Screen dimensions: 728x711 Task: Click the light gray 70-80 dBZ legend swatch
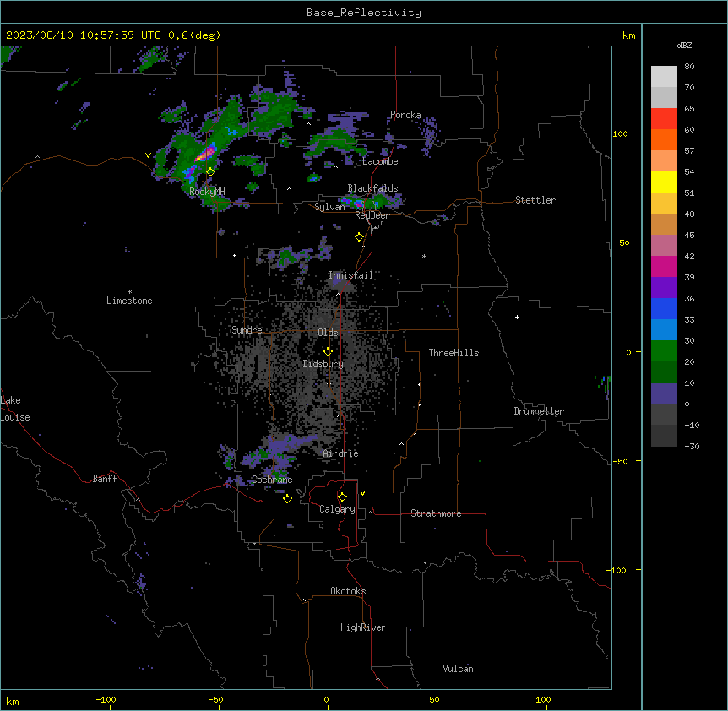[x=664, y=77]
